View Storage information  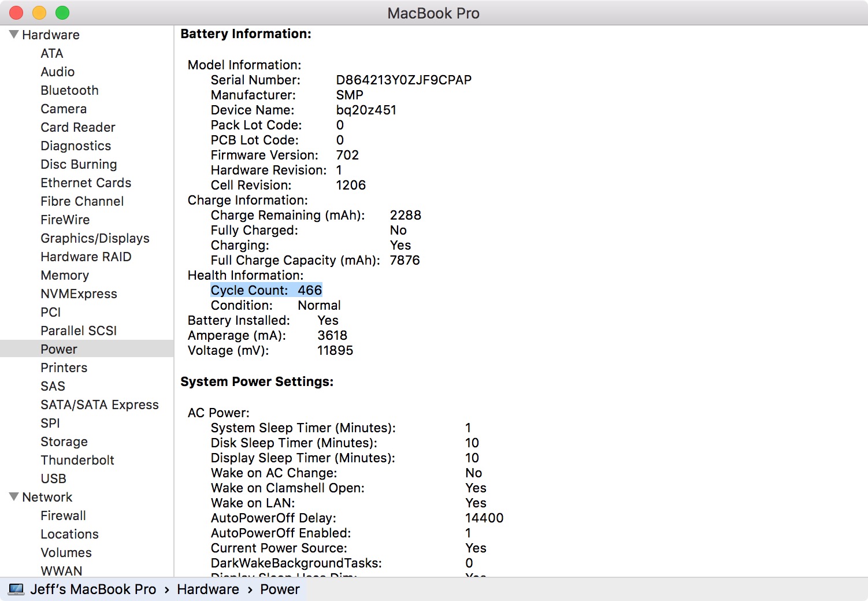[x=64, y=442]
